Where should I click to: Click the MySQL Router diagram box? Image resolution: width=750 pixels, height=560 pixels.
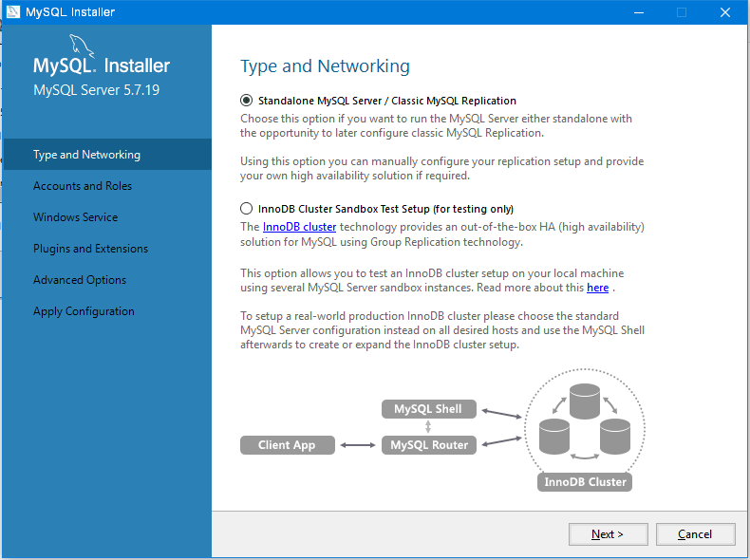[x=429, y=444]
